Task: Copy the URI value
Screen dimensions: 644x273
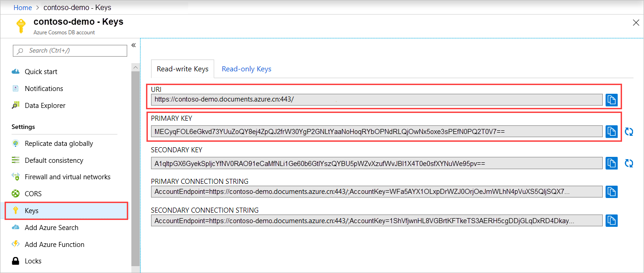Action: click(612, 100)
